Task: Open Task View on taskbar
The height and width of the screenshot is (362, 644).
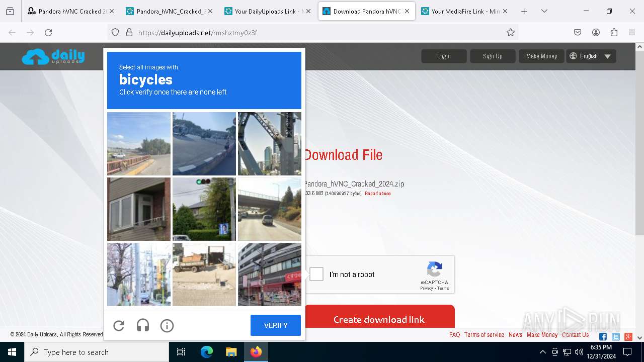Action: [x=181, y=352]
